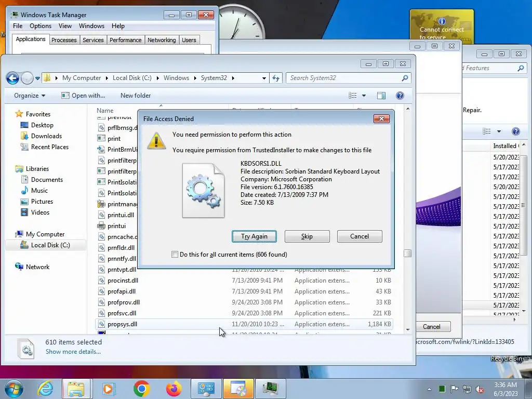Click the Back arrow in the Explorer window

coord(12,78)
